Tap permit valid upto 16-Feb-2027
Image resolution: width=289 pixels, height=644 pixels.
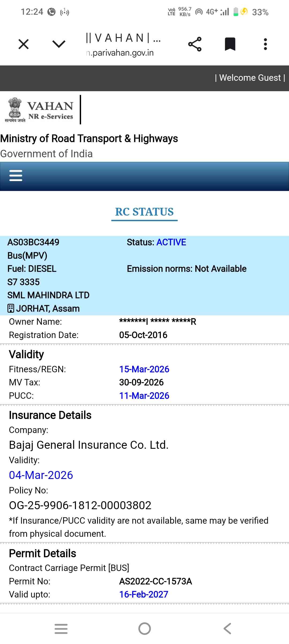[144, 594]
